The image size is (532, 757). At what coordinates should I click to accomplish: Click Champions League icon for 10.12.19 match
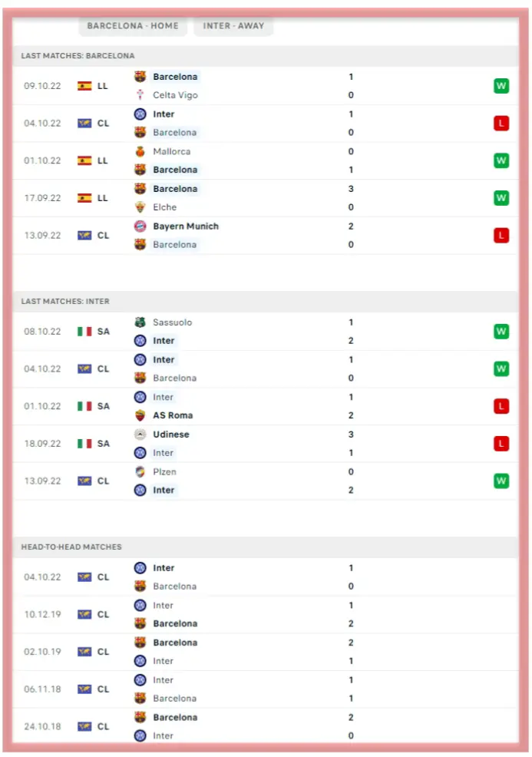tap(84, 614)
